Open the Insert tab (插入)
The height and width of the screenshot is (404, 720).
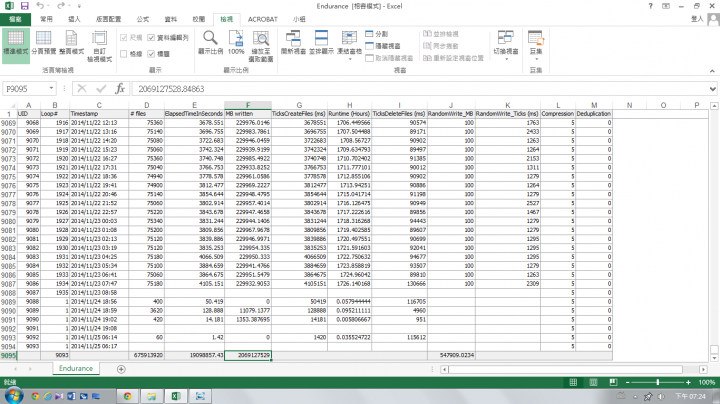74,19
